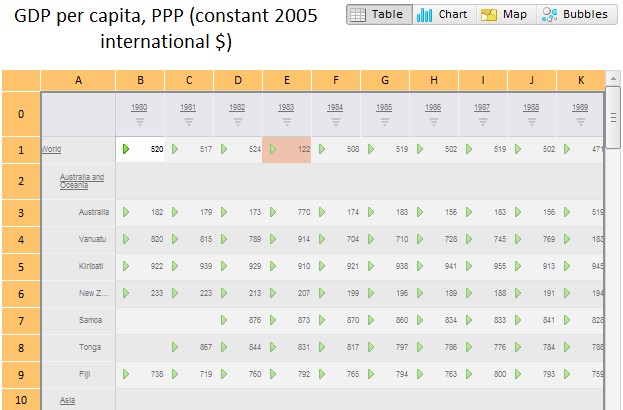The height and width of the screenshot is (410, 623).
Task: Select column header E
Action: click(x=286, y=79)
